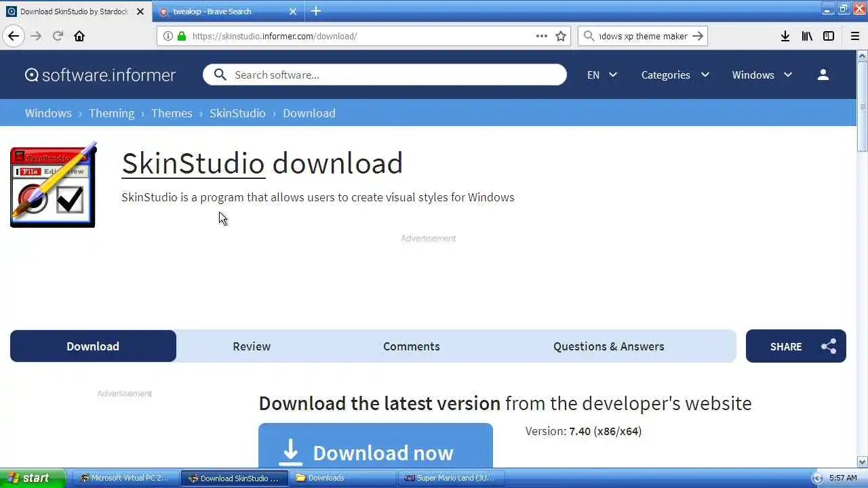Toggle the sidebar view icon
868x488 pixels.
(829, 36)
